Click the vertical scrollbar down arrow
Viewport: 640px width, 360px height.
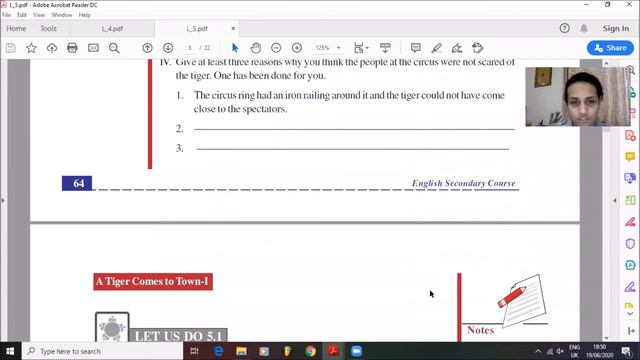[x=606, y=338]
